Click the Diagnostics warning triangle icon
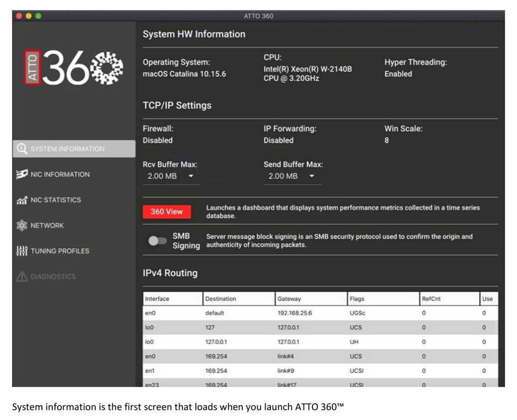Image resolution: width=517 pixels, height=420 pixels. tap(22, 276)
